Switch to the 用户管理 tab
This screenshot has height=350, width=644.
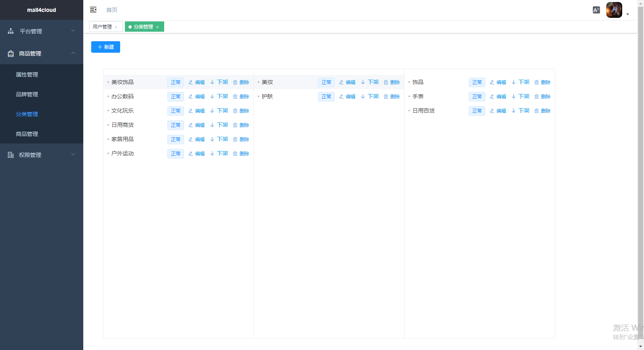pyautogui.click(x=102, y=27)
